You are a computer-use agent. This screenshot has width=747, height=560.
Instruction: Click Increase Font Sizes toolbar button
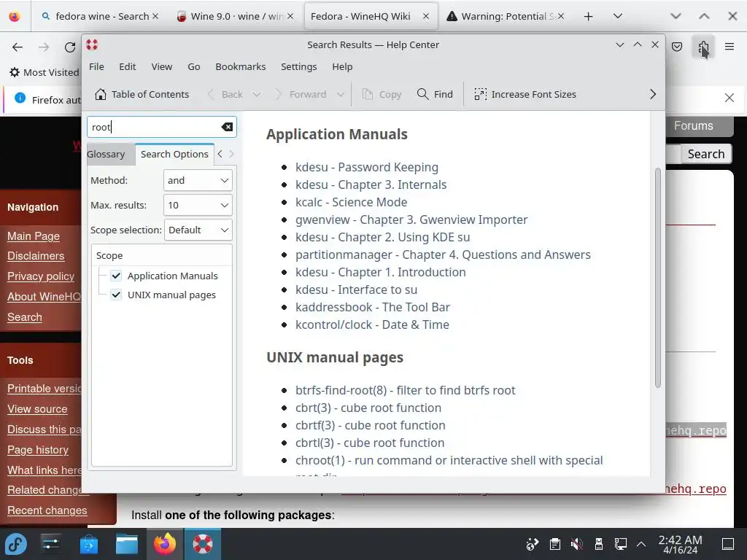pos(525,94)
